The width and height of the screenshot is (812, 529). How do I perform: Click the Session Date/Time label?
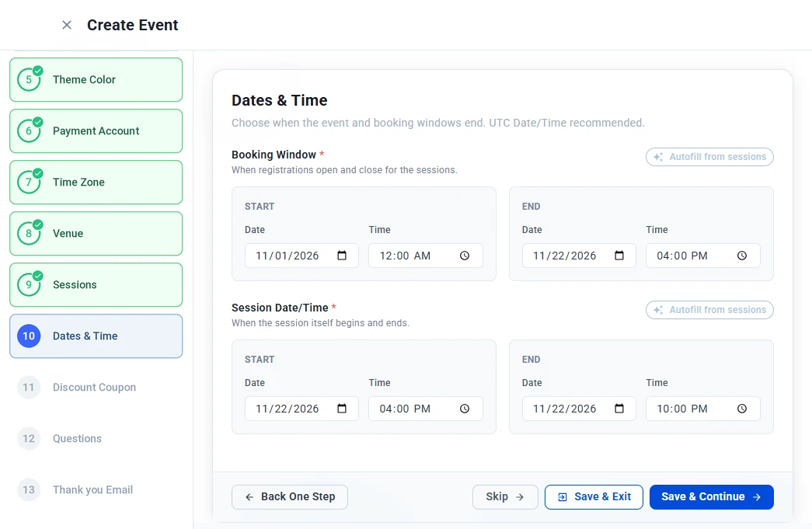point(280,308)
